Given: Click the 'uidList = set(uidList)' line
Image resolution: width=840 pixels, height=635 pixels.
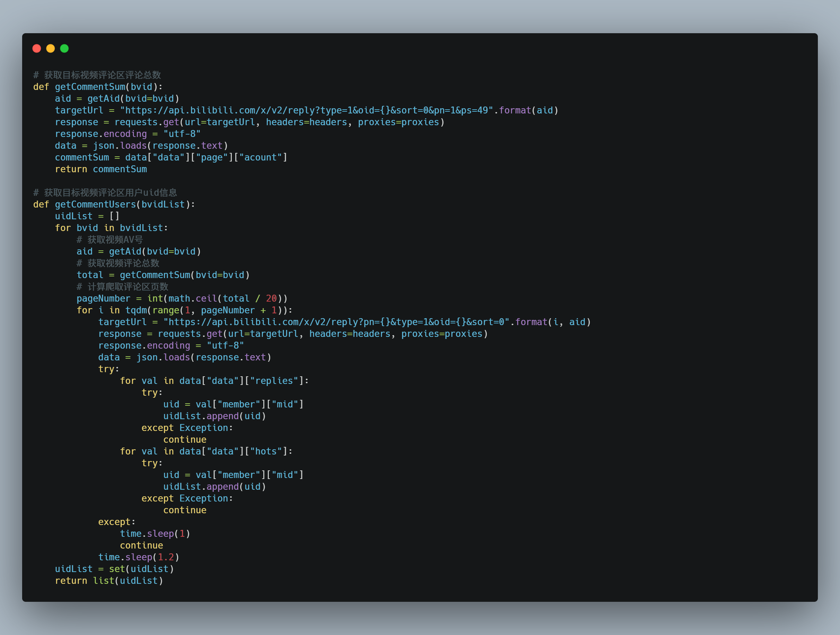Looking at the screenshot, I should coord(114,569).
